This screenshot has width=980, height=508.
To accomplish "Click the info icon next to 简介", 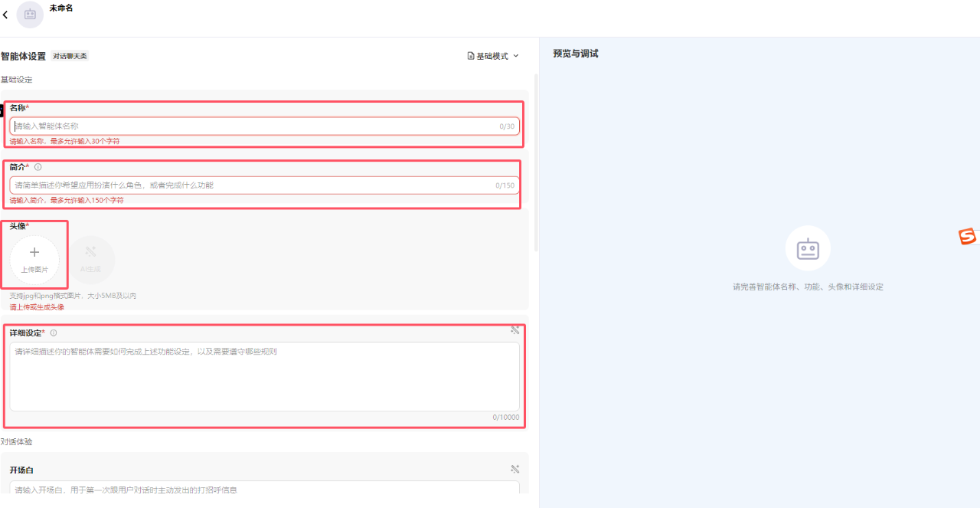I will pos(38,167).
